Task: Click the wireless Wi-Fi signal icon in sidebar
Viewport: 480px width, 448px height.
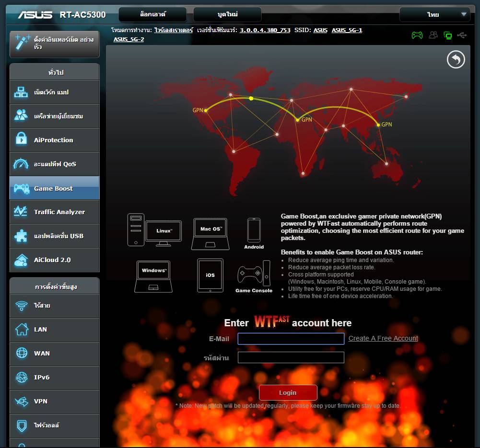Action: 22,306
